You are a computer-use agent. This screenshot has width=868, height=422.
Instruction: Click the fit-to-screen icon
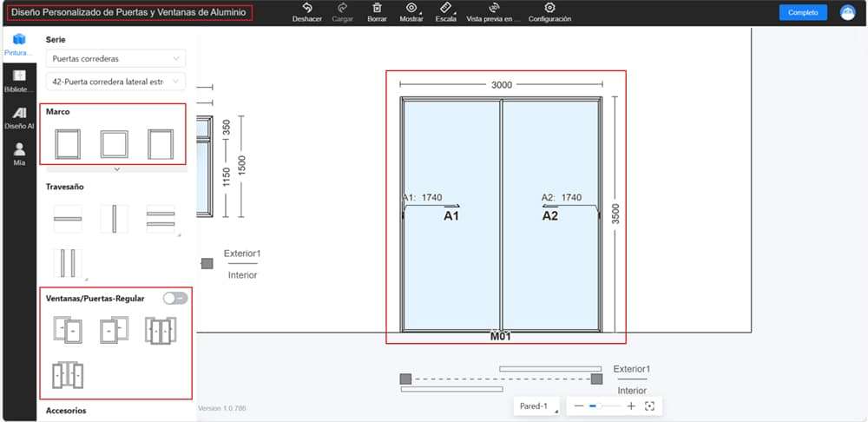pyautogui.click(x=650, y=406)
